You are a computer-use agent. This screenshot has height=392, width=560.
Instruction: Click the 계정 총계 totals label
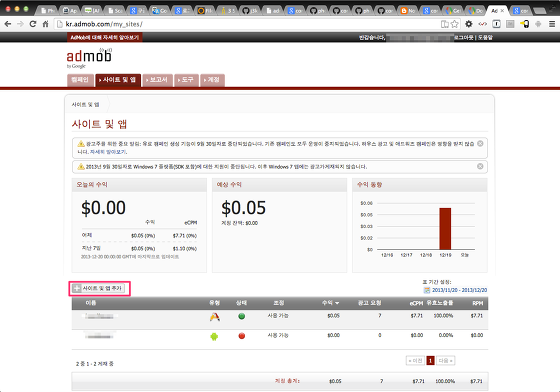[287, 381]
